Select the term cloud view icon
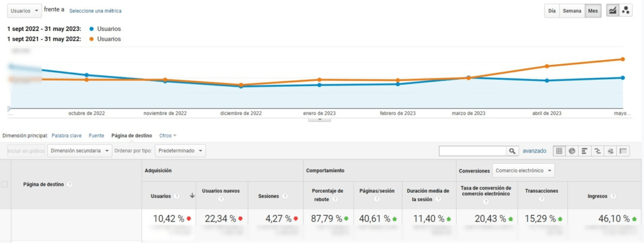Viewport: 644px width, 243px height. pos(610,151)
